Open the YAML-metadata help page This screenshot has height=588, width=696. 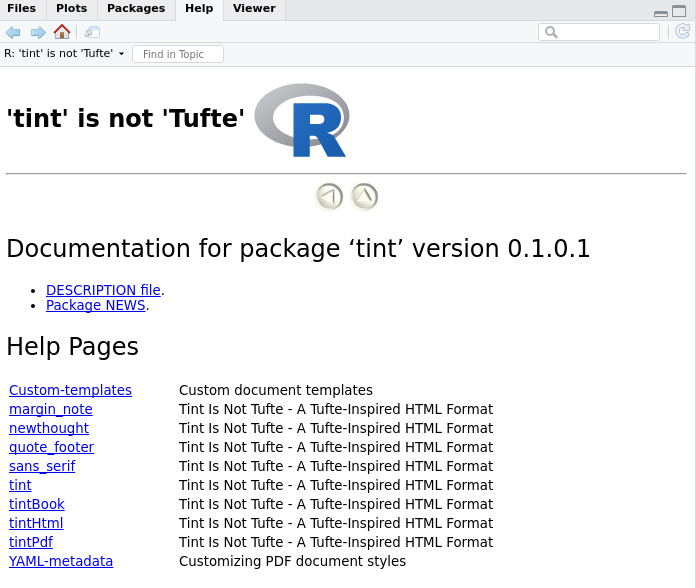click(61, 561)
